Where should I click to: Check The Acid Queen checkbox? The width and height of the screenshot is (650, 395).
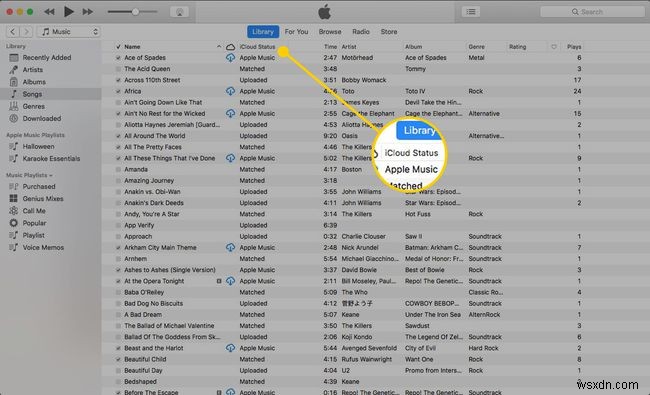click(118, 69)
